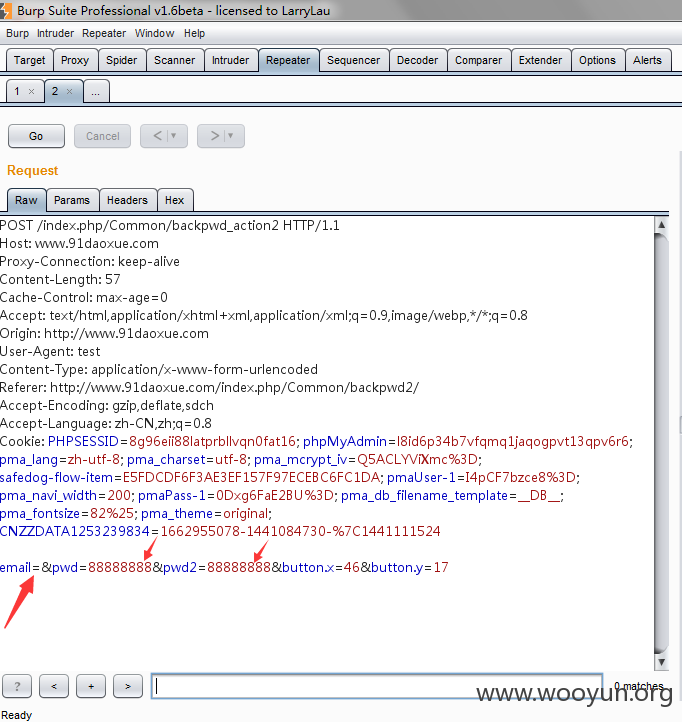Add new repeater tab with ellipsis tab
The image size is (682, 722).
click(x=96, y=91)
